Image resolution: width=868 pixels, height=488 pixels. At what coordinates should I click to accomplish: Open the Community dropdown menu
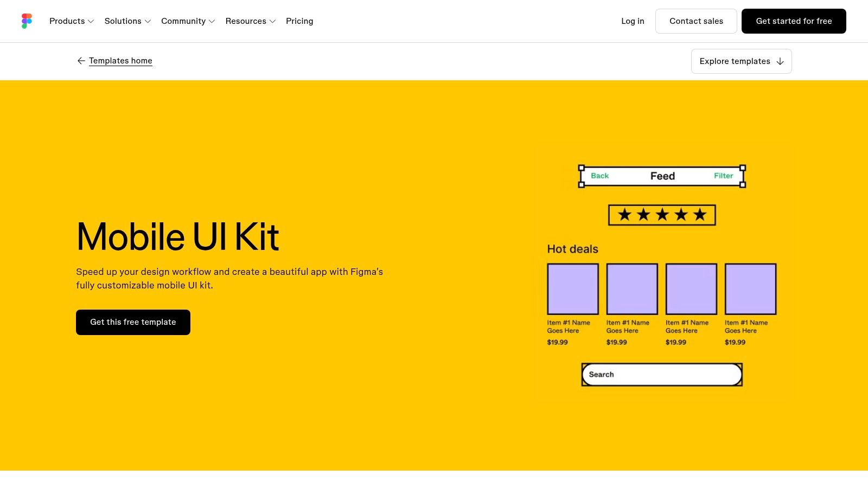click(x=188, y=21)
